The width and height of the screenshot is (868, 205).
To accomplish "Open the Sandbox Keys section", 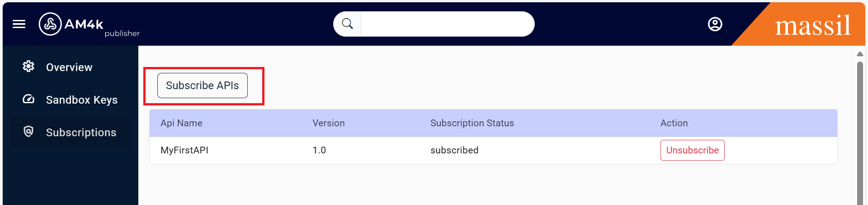I will tap(81, 100).
